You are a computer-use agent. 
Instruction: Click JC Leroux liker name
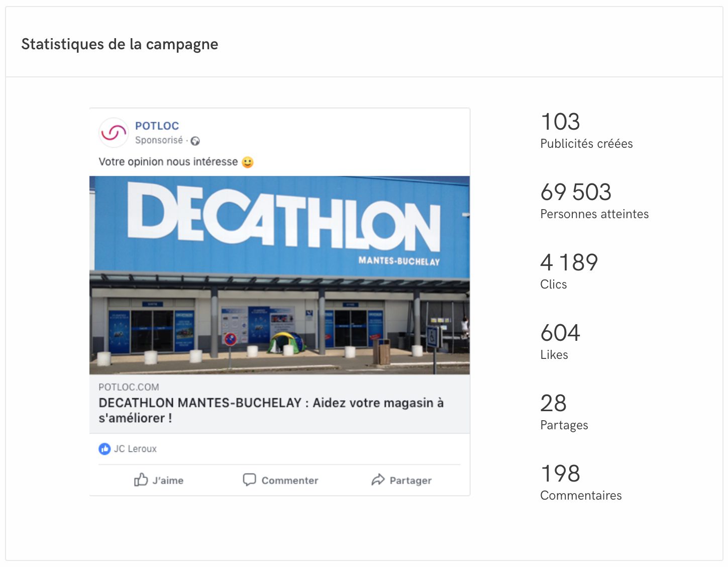click(135, 449)
